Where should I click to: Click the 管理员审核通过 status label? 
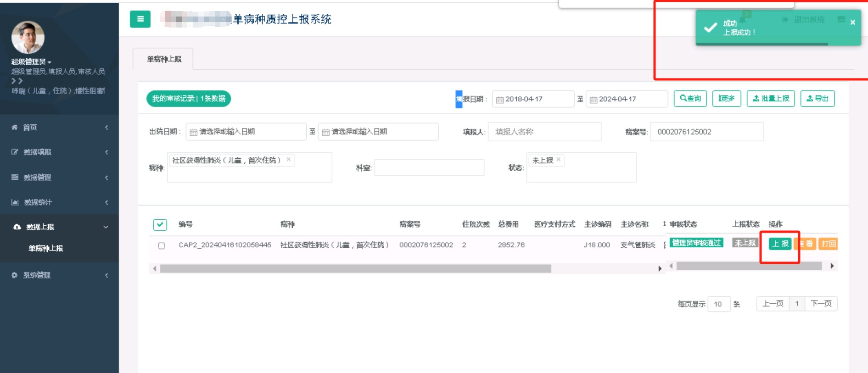pyautogui.click(x=696, y=243)
